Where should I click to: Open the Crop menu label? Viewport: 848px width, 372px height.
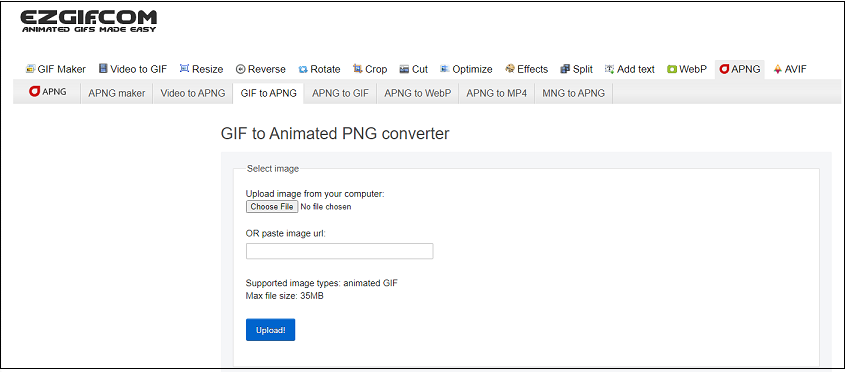[376, 69]
